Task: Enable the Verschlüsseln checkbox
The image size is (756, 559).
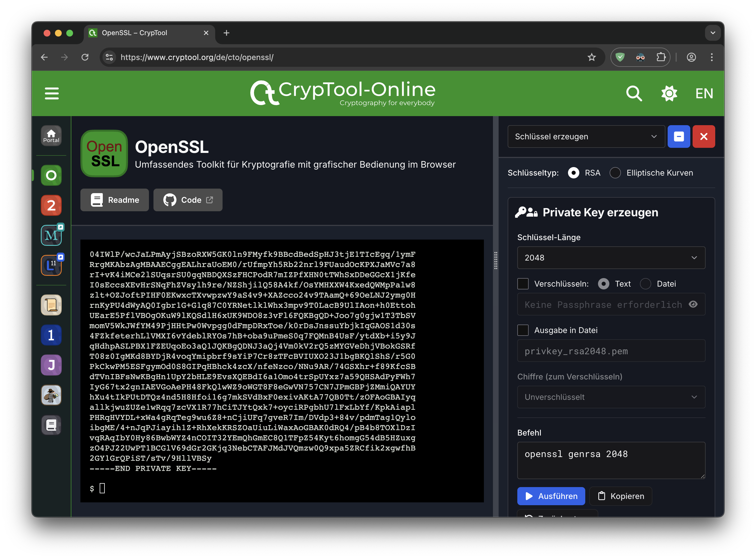Action: tap(523, 284)
